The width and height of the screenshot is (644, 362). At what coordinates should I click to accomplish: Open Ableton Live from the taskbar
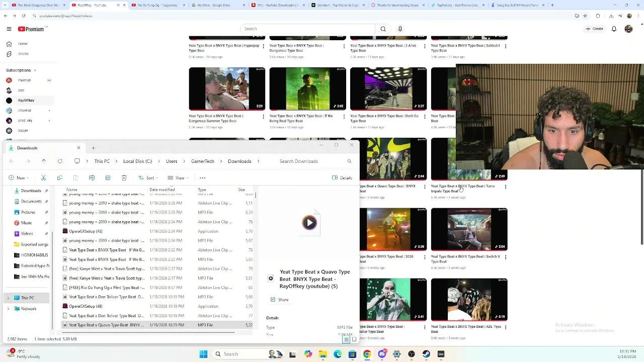click(x=441, y=354)
